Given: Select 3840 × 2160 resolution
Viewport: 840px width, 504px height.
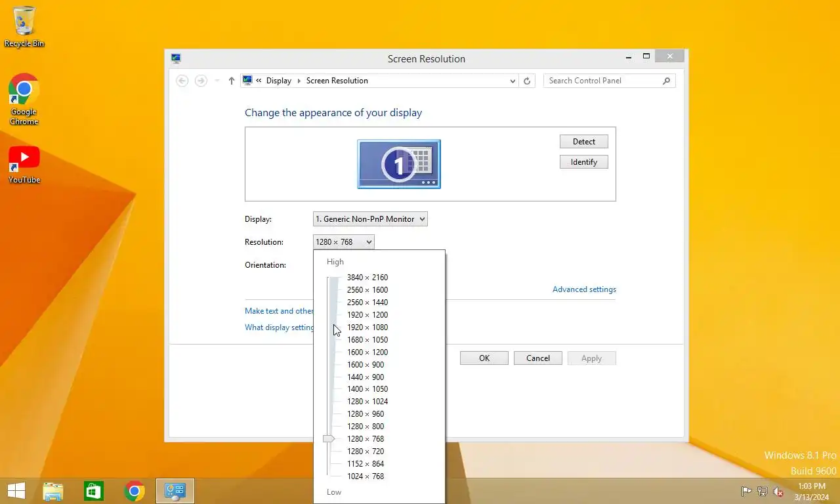Looking at the screenshot, I should pyautogui.click(x=367, y=278).
